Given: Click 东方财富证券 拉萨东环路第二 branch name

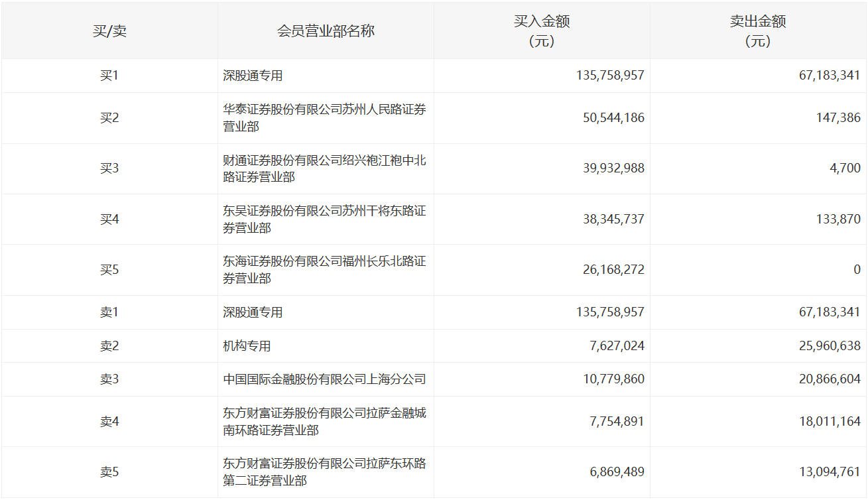Looking at the screenshot, I should coord(324,472).
